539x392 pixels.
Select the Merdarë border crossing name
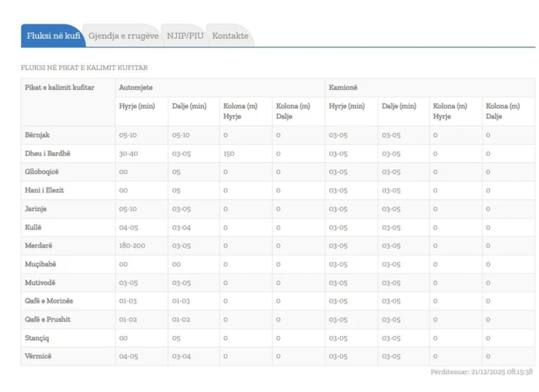(x=39, y=245)
